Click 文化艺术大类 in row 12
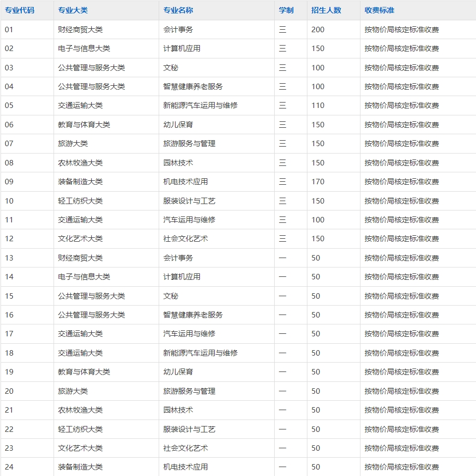Screen dimensions: 476x476 (80, 239)
